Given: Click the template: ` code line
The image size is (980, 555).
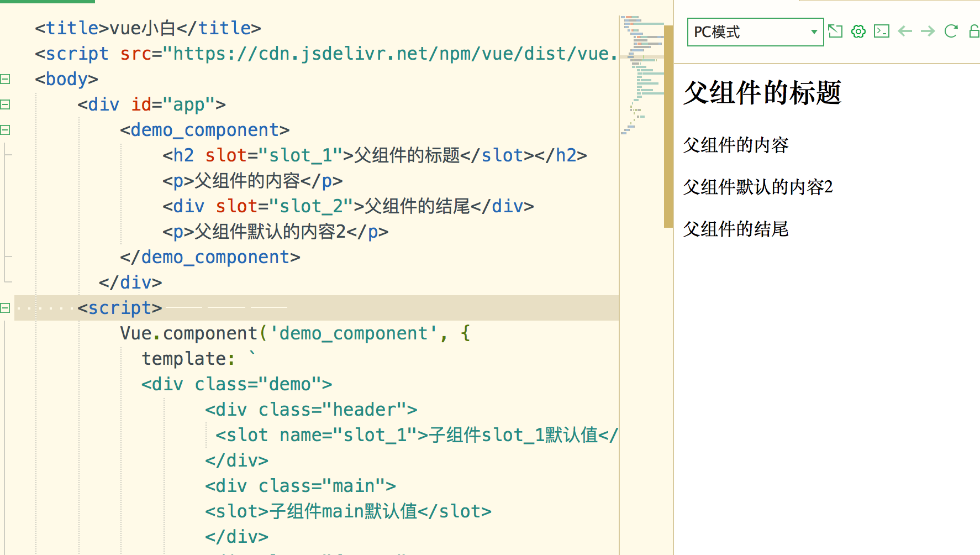Looking at the screenshot, I should click(x=199, y=359).
